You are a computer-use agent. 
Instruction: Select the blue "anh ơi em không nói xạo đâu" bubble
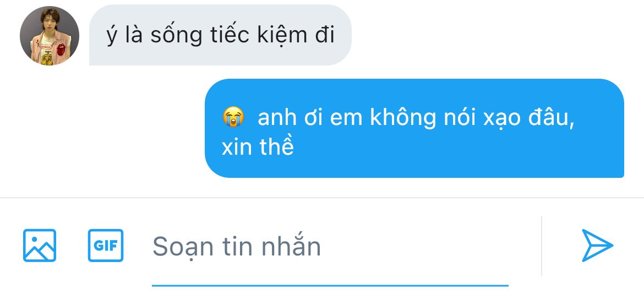(414, 128)
